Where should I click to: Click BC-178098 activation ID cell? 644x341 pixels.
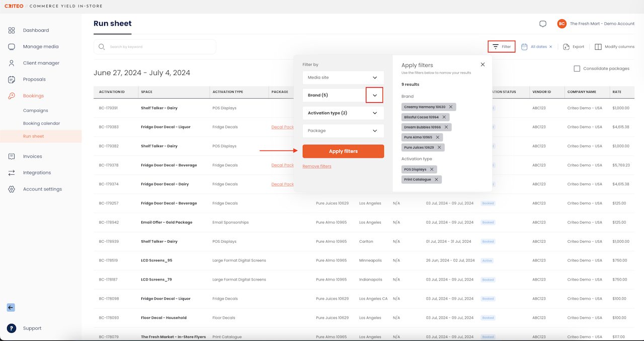108,299
